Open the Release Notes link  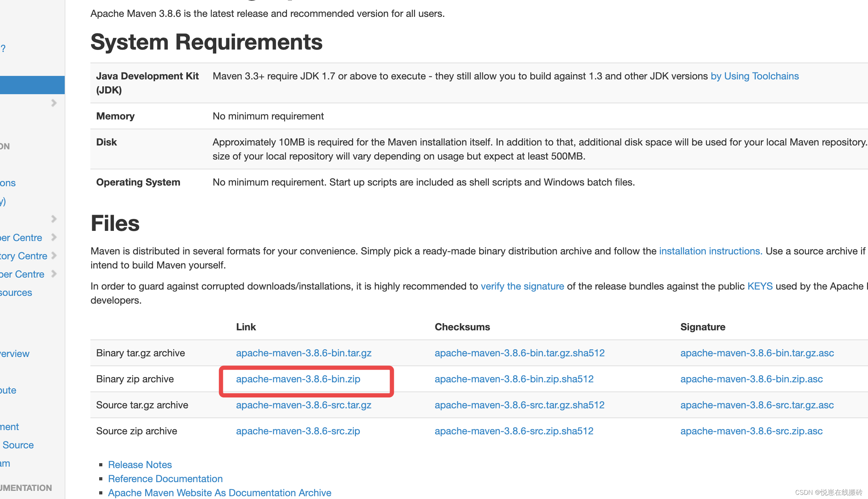tap(140, 465)
